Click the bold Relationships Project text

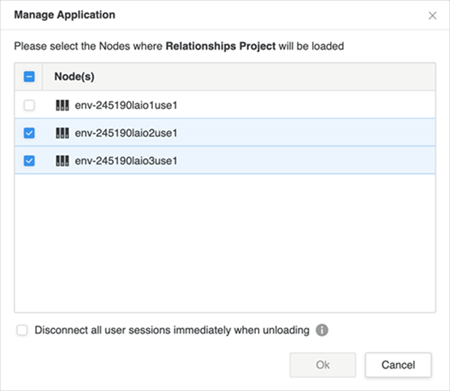[x=221, y=46]
